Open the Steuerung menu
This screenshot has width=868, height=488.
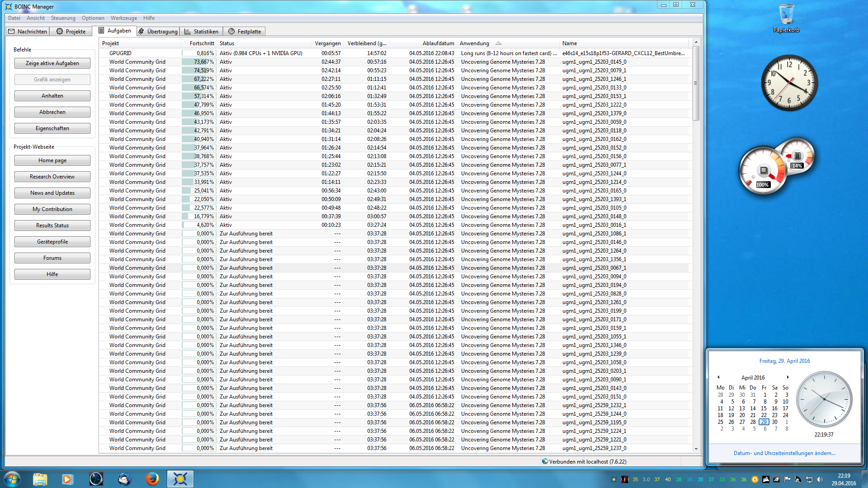tap(63, 18)
